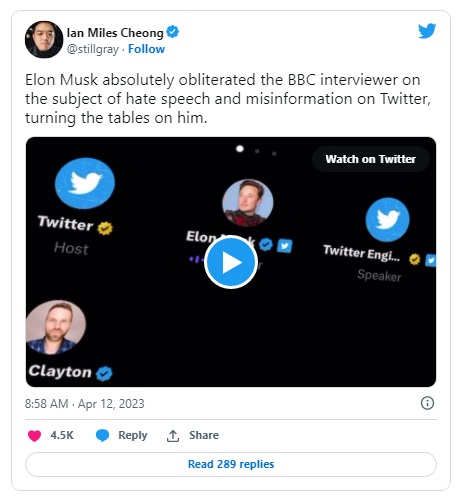Click the Ian Miles Cheong display name
The width and height of the screenshot is (459, 500).
115,33
